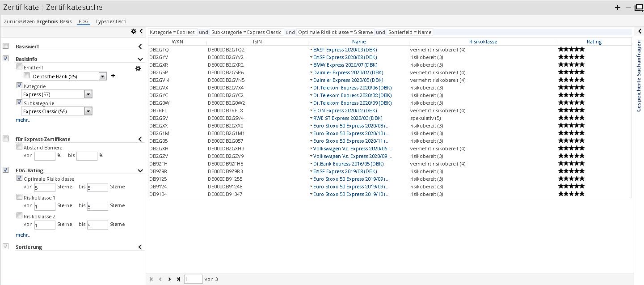Enable the Emittent checkbox
The width and height of the screenshot is (644, 285).
[x=19, y=67]
